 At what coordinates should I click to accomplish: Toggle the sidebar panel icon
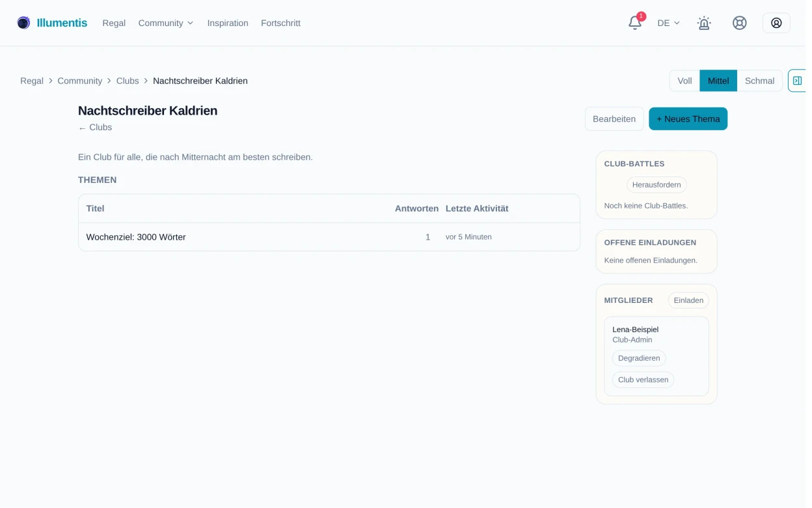tap(797, 81)
